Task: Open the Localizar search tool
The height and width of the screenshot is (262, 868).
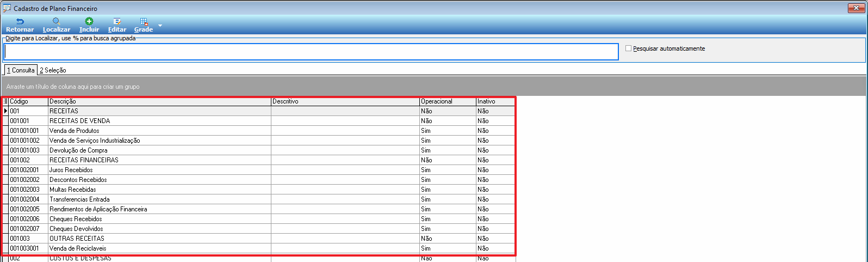Action: 57,25
